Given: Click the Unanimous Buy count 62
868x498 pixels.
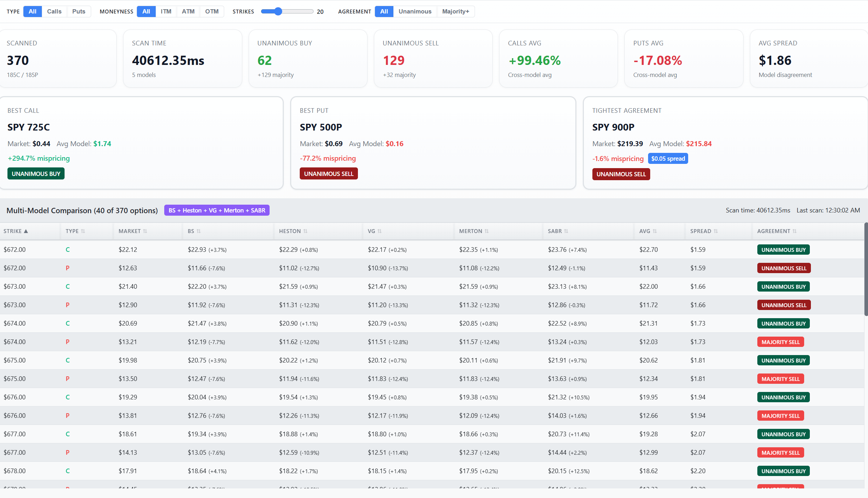Looking at the screenshot, I should pyautogui.click(x=265, y=60).
